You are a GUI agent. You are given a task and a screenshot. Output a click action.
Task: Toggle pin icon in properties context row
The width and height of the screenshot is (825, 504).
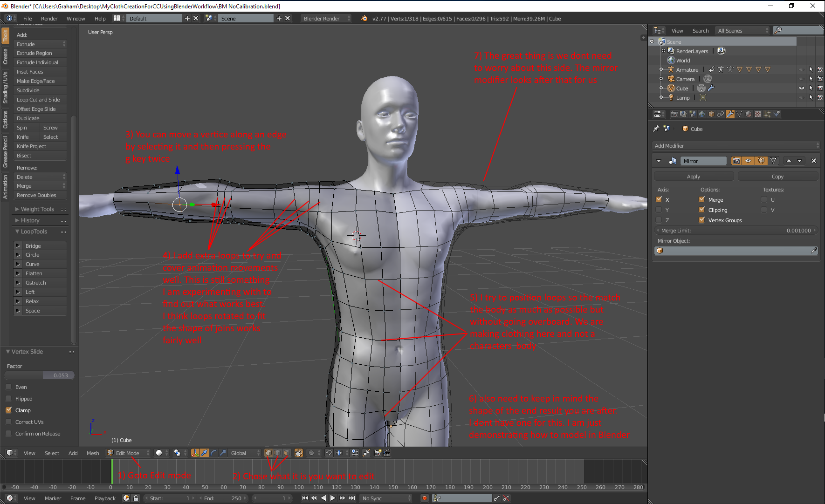656,129
